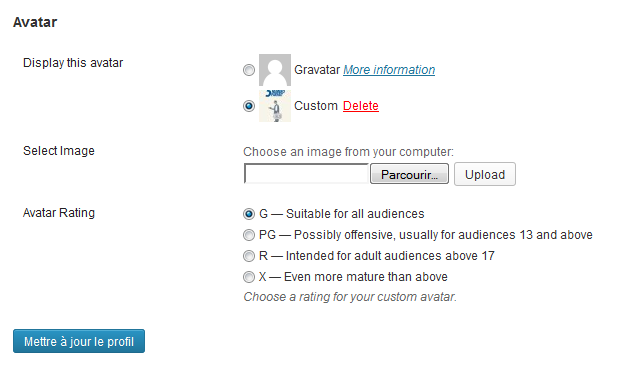
Task: Click the Gravatar option label text
Action: click(x=317, y=70)
